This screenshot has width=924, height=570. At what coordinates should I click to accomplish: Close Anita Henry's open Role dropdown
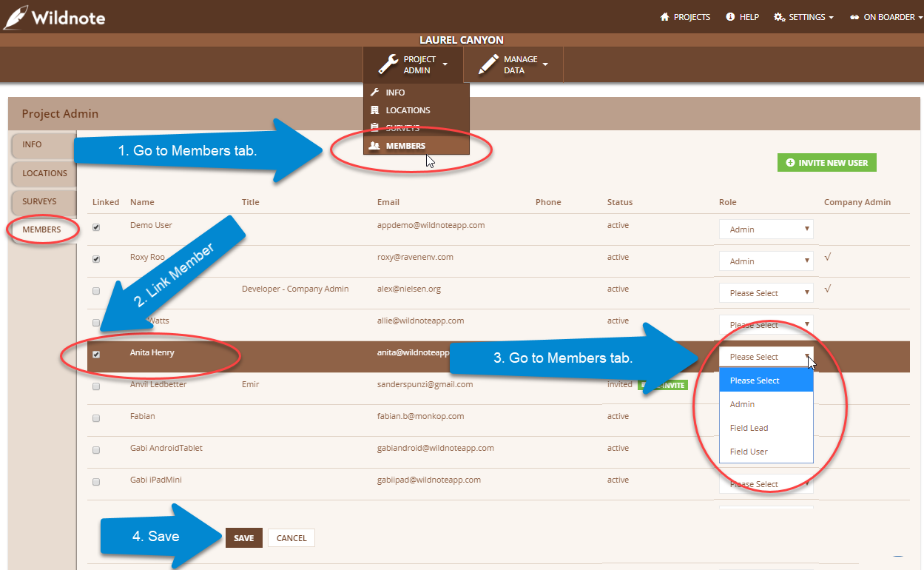pyautogui.click(x=766, y=357)
